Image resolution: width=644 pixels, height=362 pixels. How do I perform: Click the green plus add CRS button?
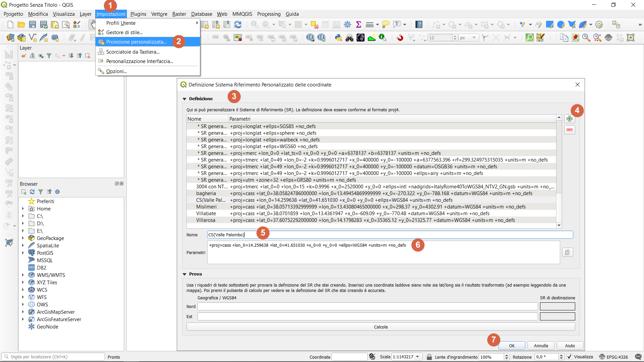click(569, 119)
